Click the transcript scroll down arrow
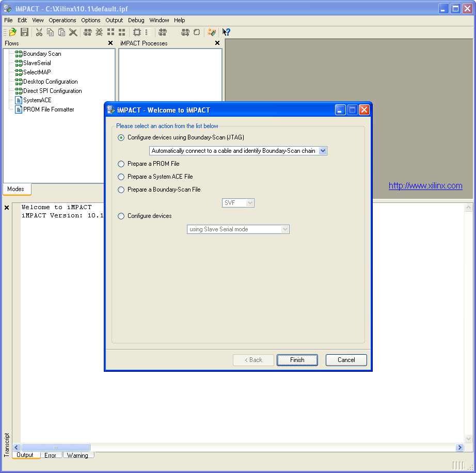476x473 pixels. pyautogui.click(x=468, y=439)
